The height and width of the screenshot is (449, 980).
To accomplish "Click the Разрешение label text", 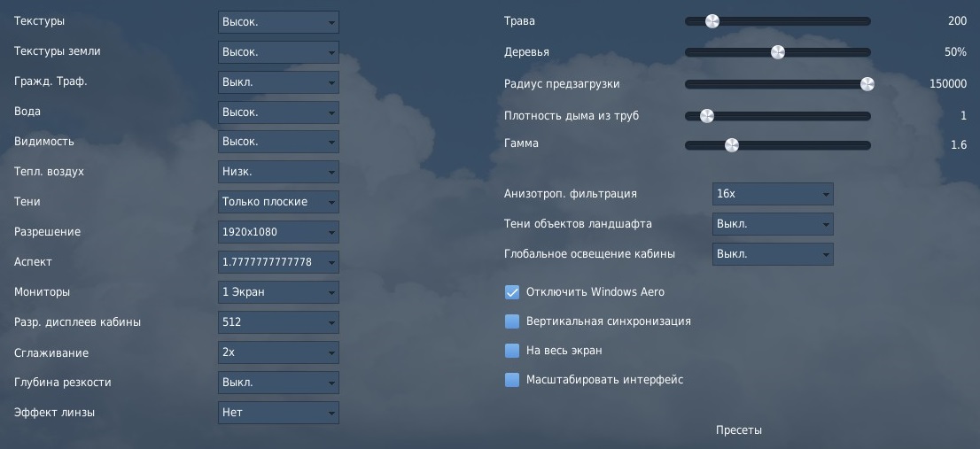I will [x=48, y=232].
